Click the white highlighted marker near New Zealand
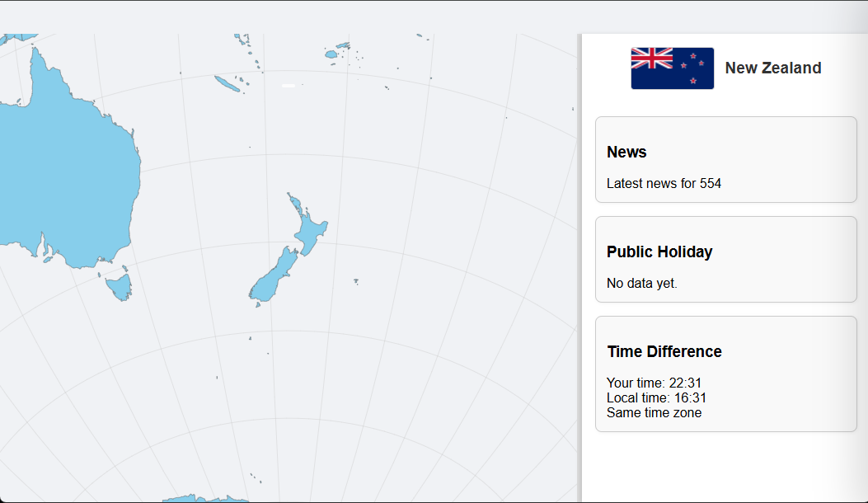Viewport: 868px width, 503px height. pos(287,85)
